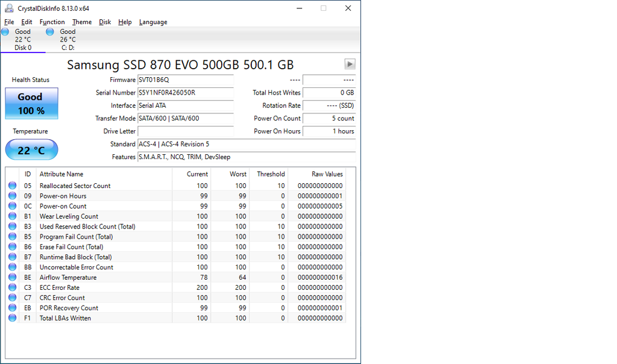Open the File menu
The image size is (617, 364).
[9, 22]
